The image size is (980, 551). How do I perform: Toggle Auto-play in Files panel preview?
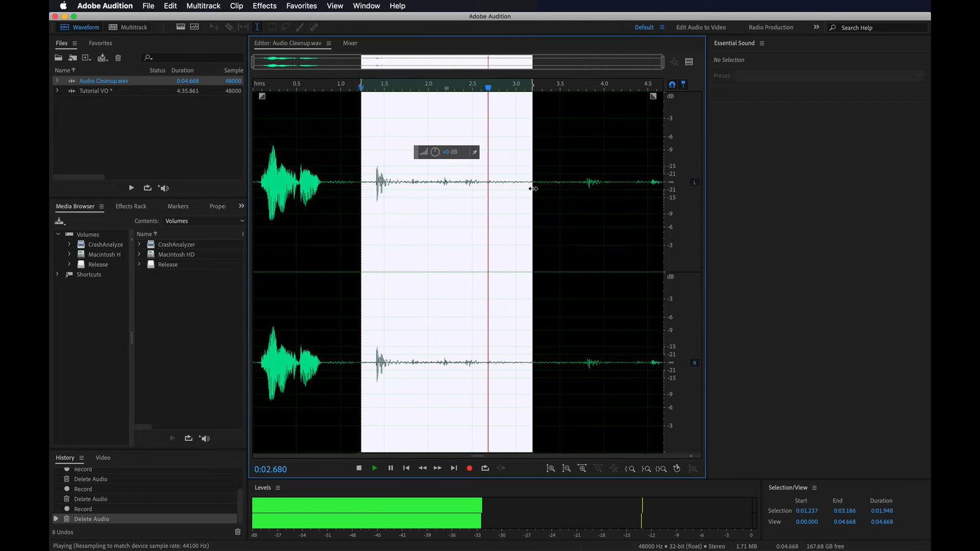(x=164, y=188)
